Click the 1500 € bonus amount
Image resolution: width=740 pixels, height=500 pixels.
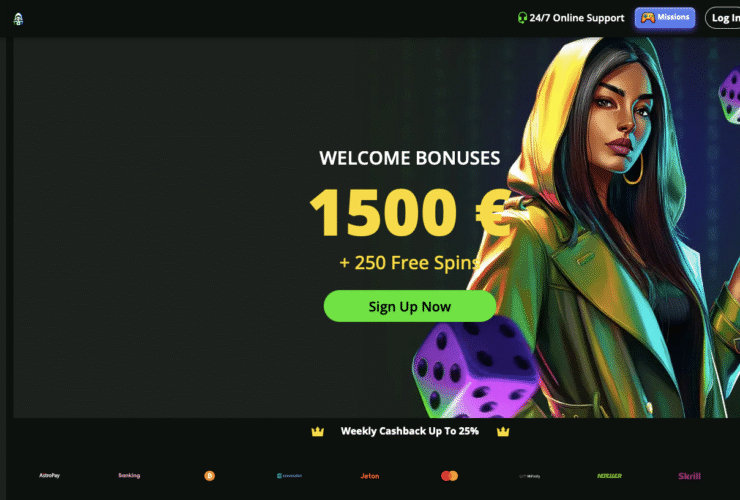click(410, 212)
